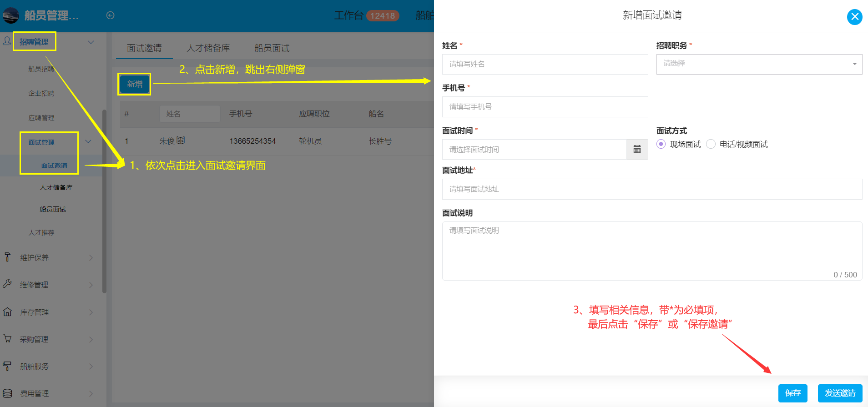Expand the 采购管理 menu
Image resolution: width=868 pixels, height=407 pixels.
91,339
